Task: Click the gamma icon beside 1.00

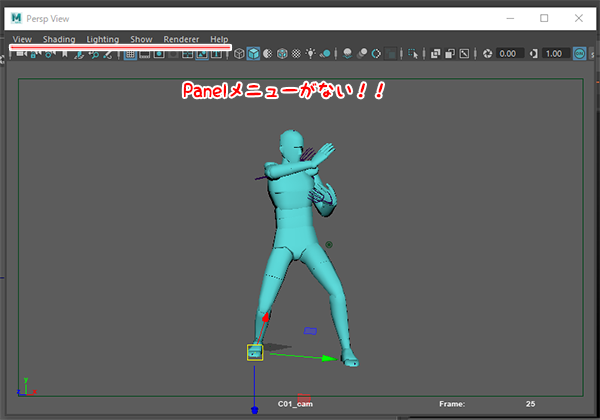Action: 532,54
